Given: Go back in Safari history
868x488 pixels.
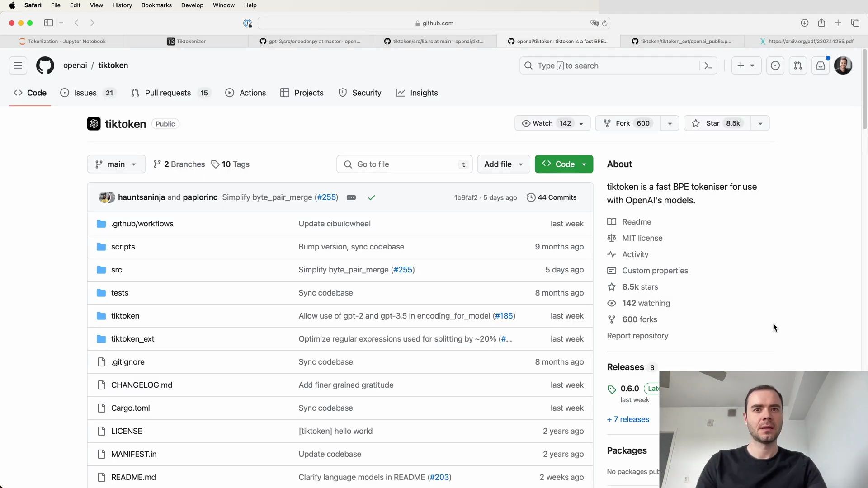Looking at the screenshot, I should (76, 23).
